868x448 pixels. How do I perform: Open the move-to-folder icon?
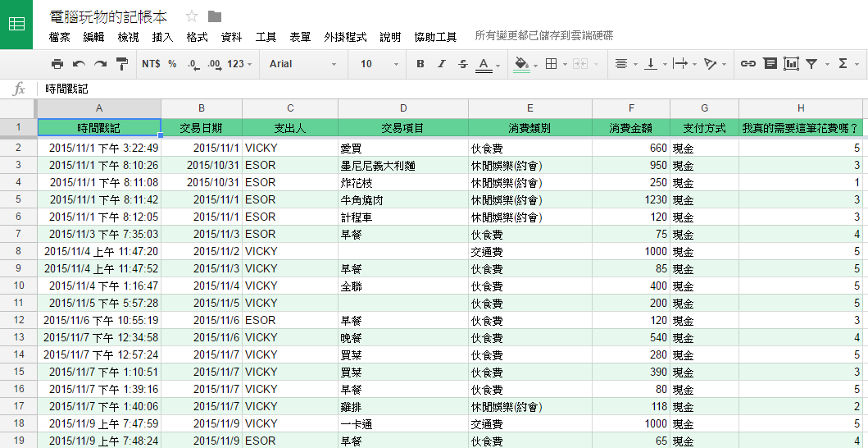point(215,16)
